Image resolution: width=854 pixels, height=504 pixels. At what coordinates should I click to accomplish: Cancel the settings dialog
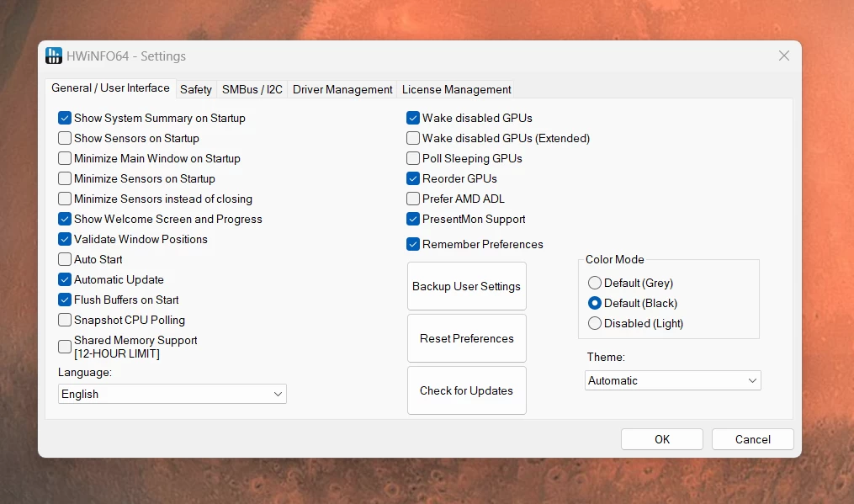coord(753,439)
